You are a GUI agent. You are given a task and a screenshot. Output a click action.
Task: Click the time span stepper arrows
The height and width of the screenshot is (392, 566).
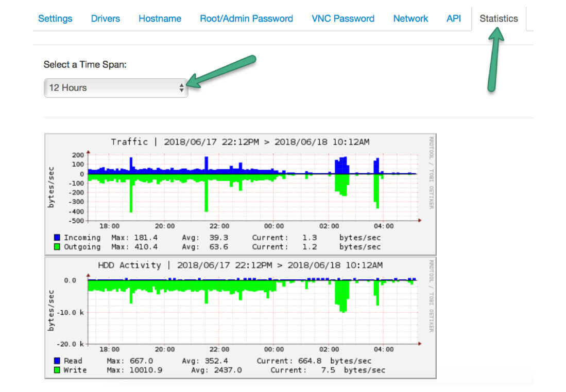[x=181, y=87]
